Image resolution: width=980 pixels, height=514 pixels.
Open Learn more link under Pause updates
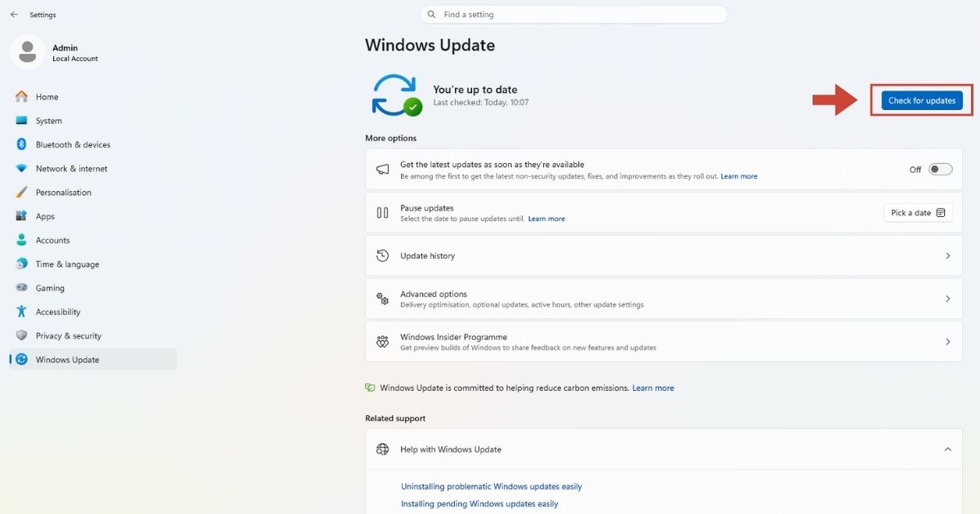coord(546,219)
